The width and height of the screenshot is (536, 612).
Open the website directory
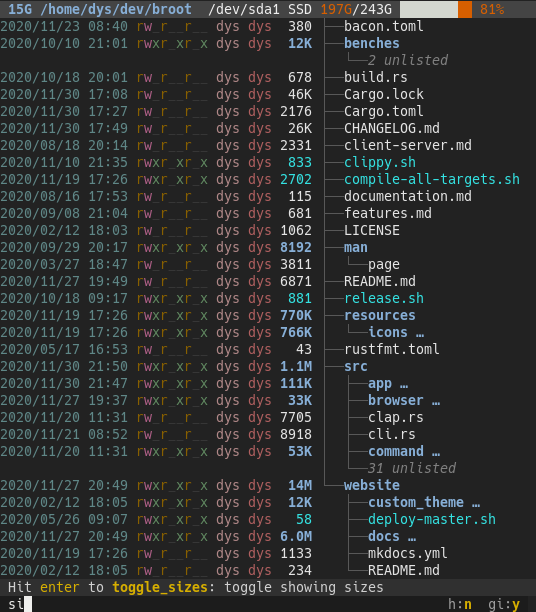click(371, 485)
